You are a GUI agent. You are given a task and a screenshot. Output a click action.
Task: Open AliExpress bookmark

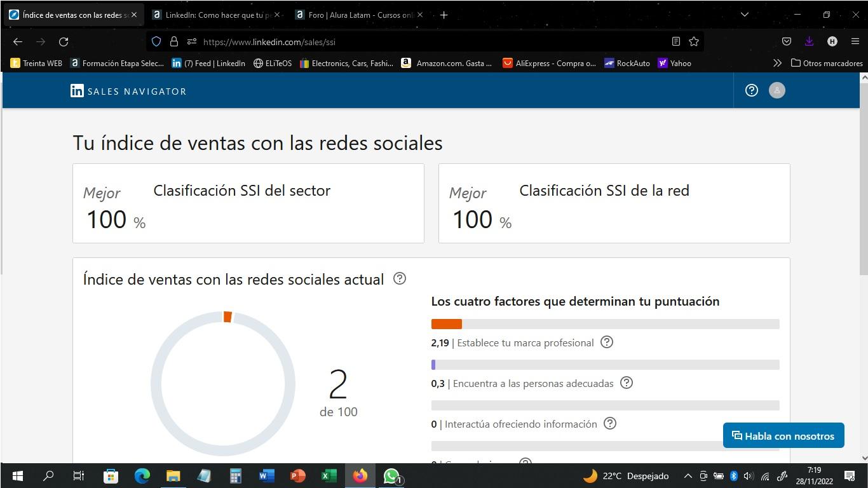(x=549, y=63)
